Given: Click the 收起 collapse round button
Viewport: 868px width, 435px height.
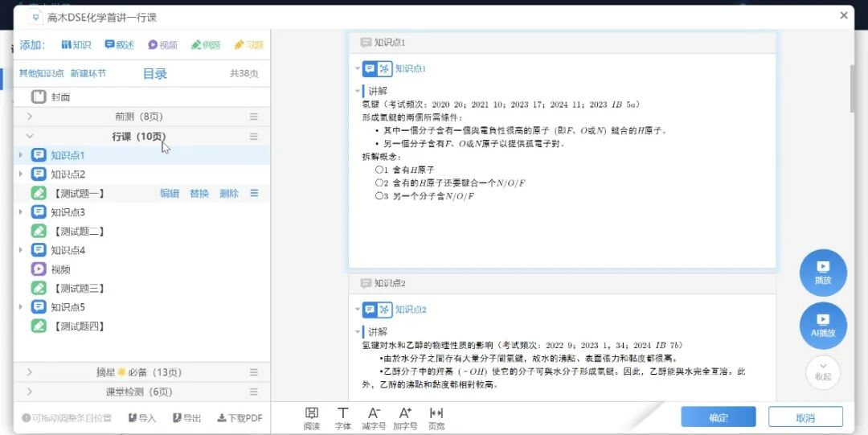Looking at the screenshot, I should click(823, 371).
